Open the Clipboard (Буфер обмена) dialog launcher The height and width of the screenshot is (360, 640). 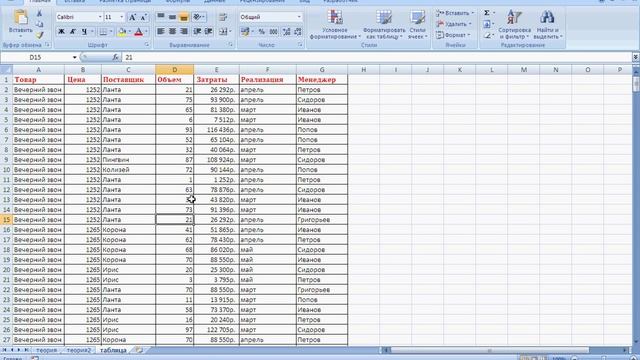(x=47, y=45)
